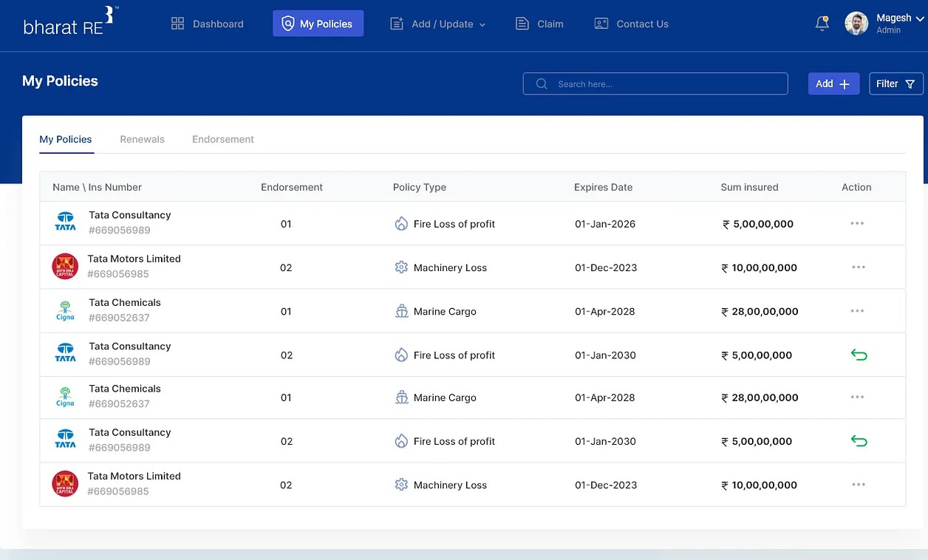Click the Add button

pyautogui.click(x=833, y=83)
